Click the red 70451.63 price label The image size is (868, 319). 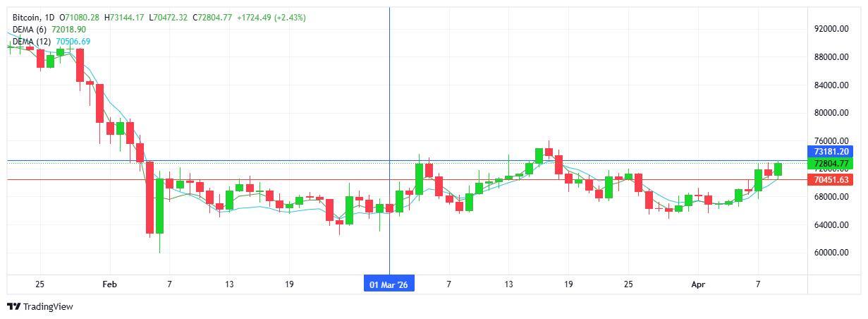pos(833,180)
